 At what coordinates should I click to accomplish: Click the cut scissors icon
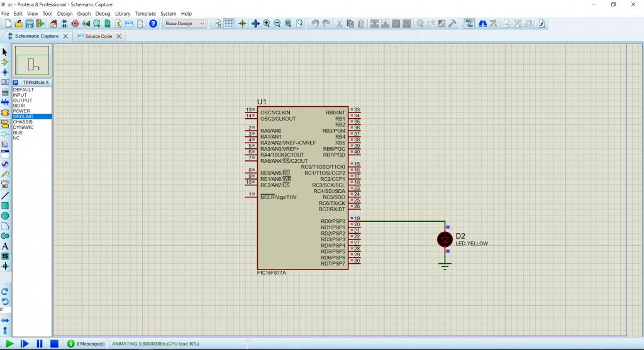(x=339, y=24)
